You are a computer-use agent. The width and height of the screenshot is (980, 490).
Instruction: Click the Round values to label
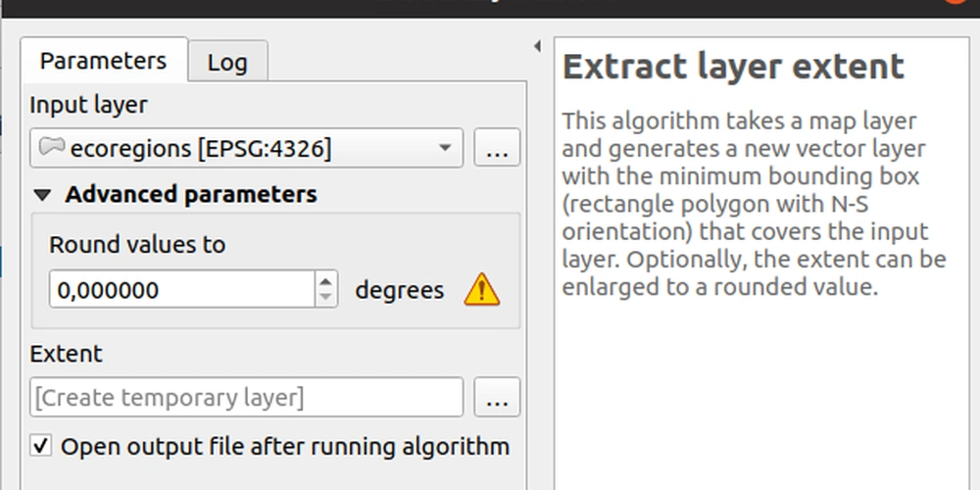click(x=137, y=244)
